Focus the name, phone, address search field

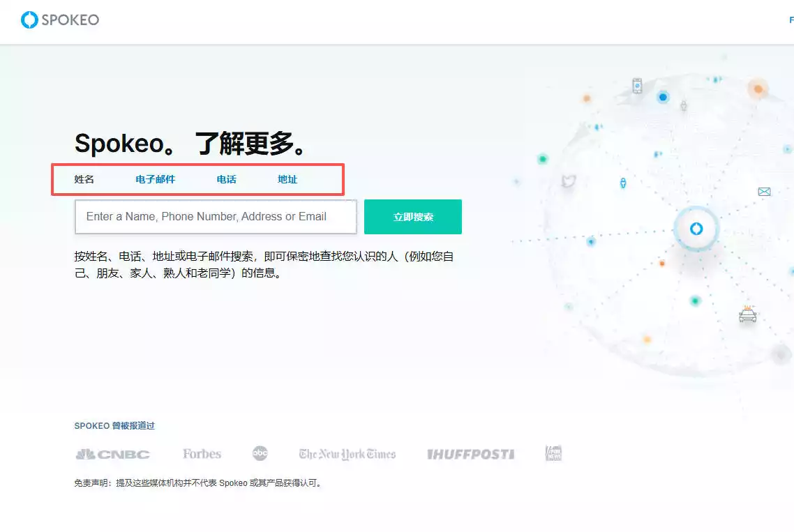pos(216,217)
